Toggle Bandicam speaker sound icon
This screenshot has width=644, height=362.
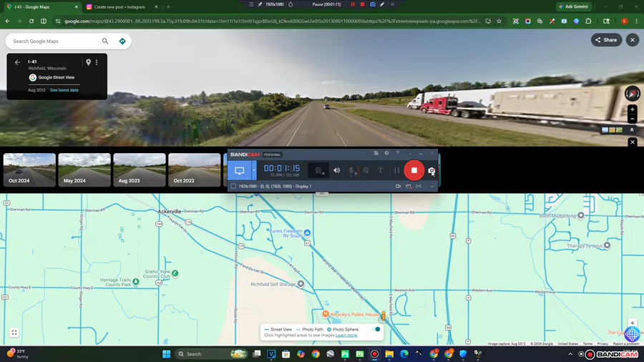click(336, 170)
